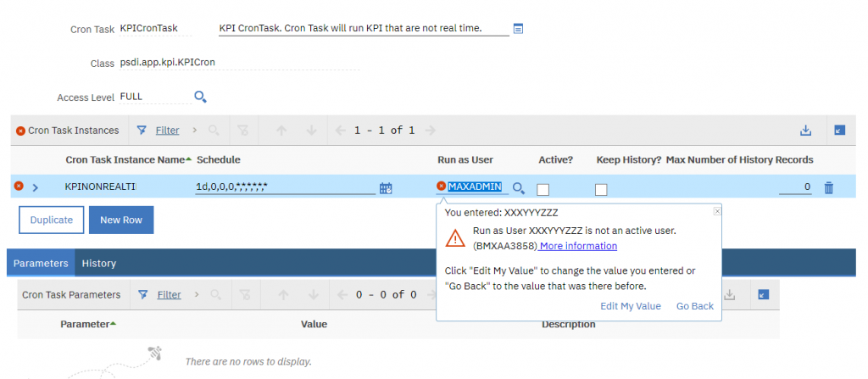Click the Schedule input field
868x379 pixels.
[x=285, y=187]
